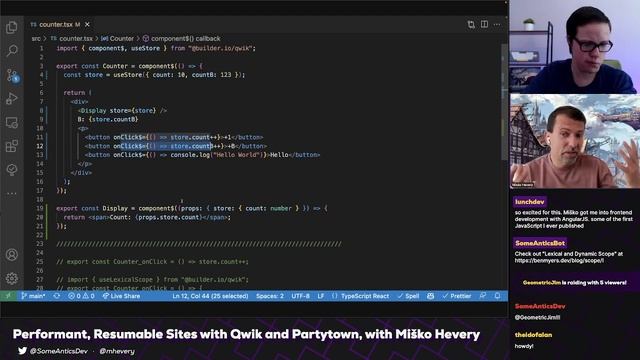640x360 pixels.
Task: Click theidofalan username in chat
Action: pos(533,335)
